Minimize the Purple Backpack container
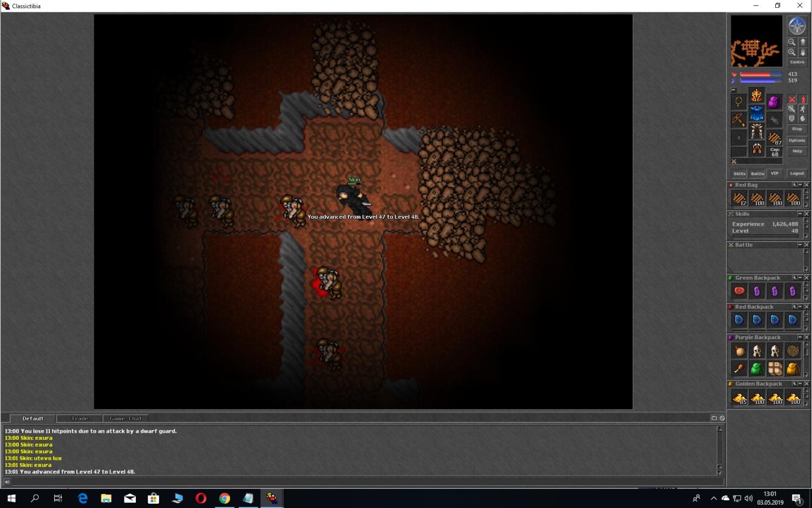812x508 pixels. [800, 337]
